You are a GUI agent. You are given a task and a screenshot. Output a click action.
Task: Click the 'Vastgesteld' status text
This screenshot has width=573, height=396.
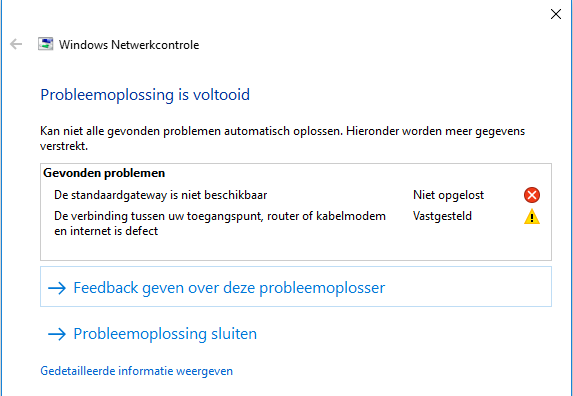pos(442,216)
